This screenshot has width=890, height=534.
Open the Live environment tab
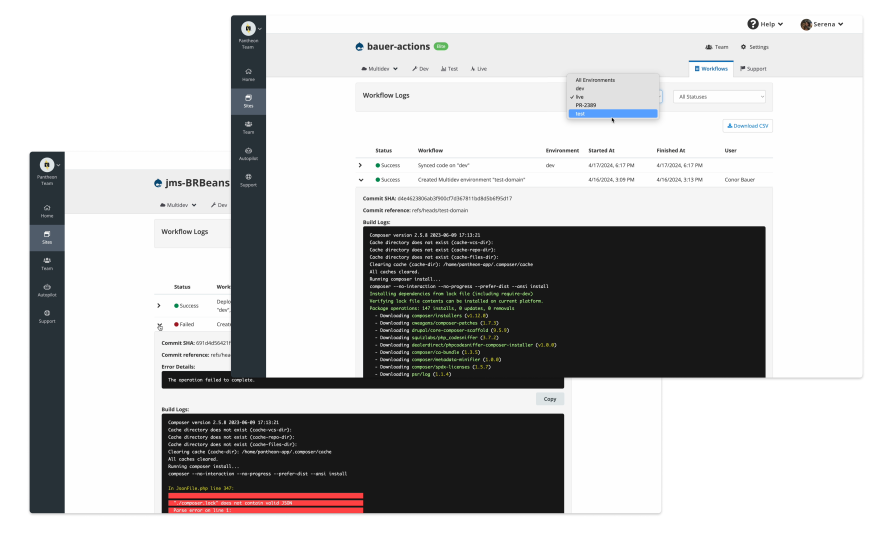point(478,69)
